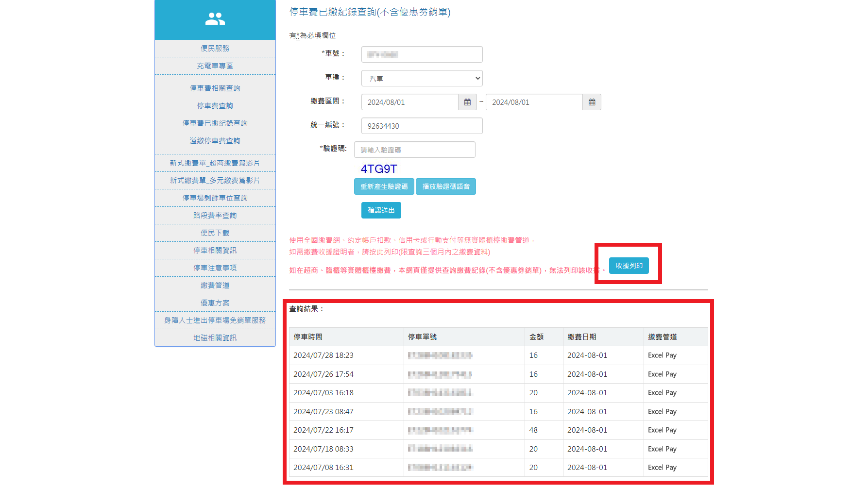
Task: Open the 停車費查詢 sidebar link
Action: point(215,105)
